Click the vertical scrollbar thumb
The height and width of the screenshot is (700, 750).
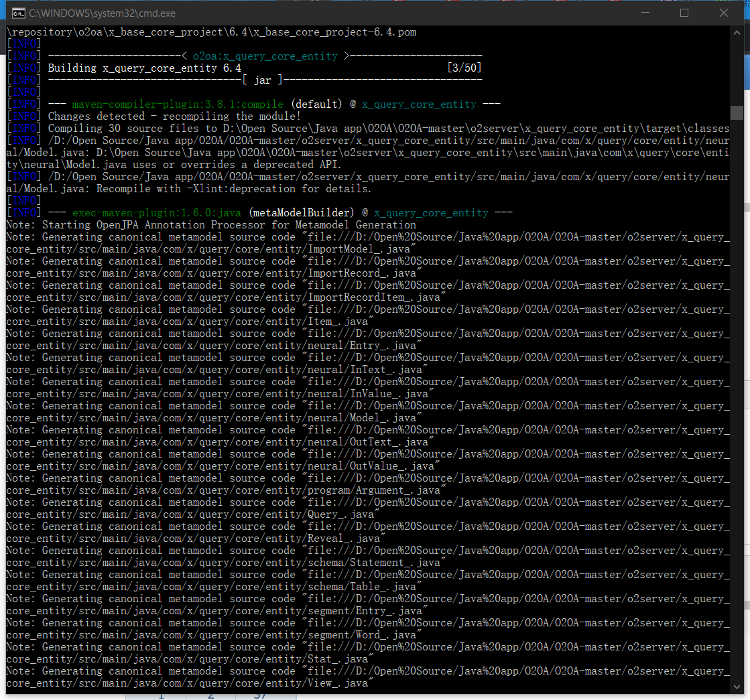pyautogui.click(x=737, y=113)
